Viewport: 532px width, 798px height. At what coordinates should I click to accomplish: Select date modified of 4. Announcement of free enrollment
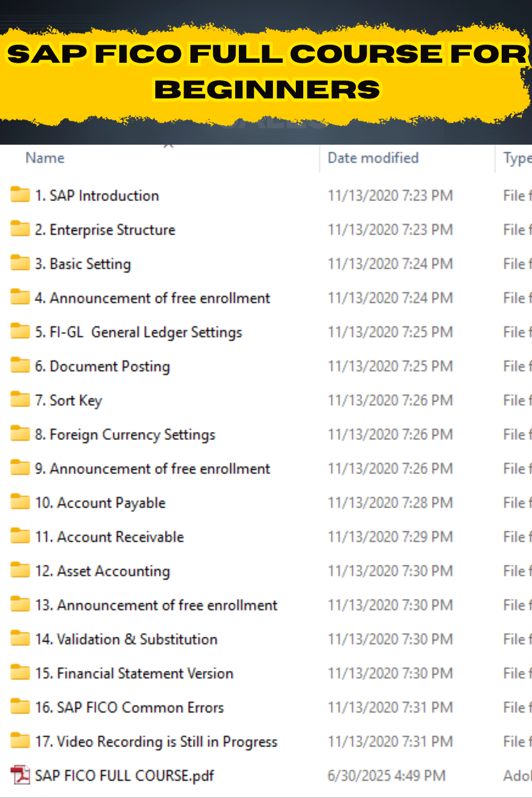click(390, 298)
